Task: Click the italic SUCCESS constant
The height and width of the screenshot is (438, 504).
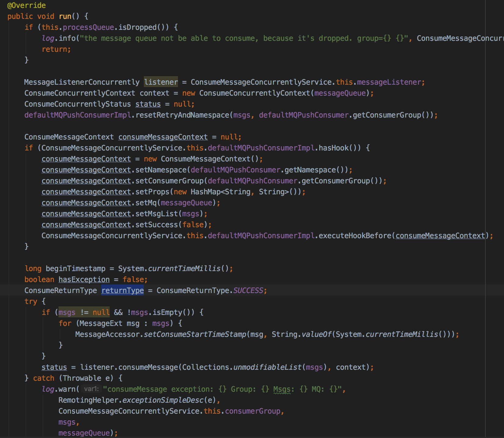Action: [x=248, y=291]
